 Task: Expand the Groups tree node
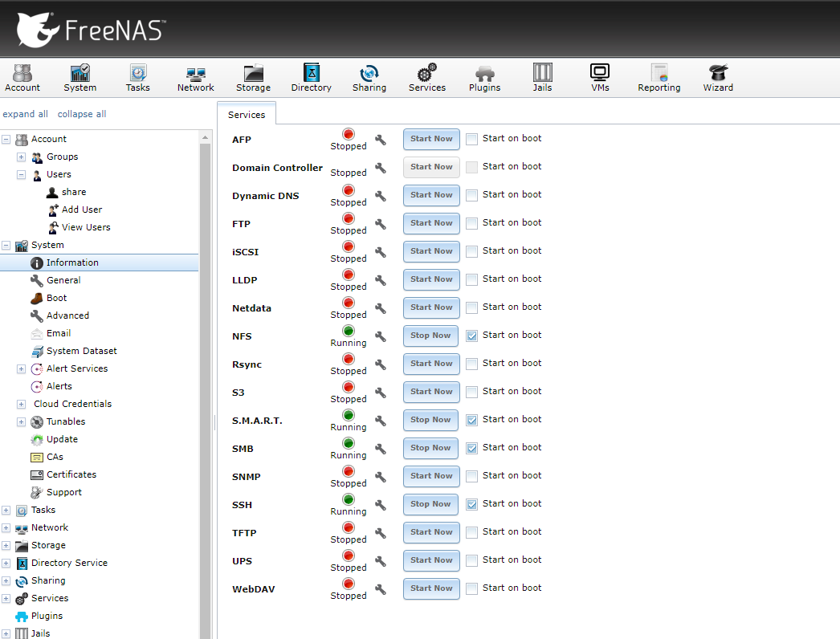21,157
